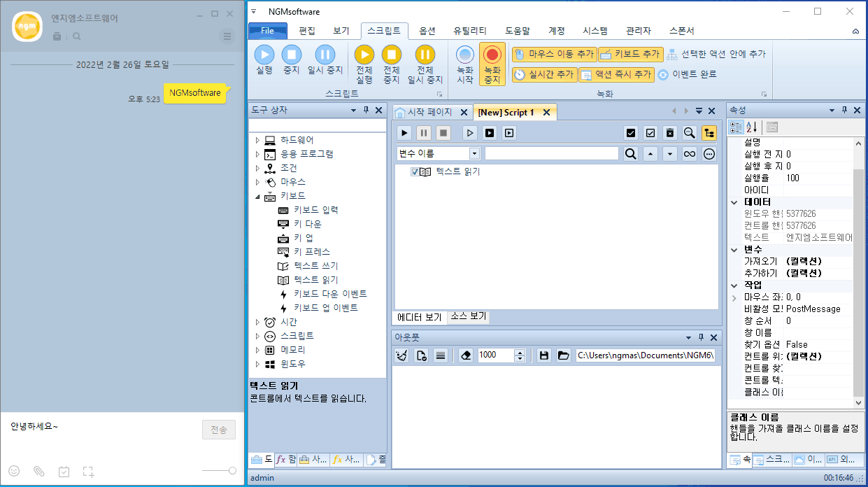Expand the 조건 tree node
This screenshot has height=487, width=868.
click(257, 168)
